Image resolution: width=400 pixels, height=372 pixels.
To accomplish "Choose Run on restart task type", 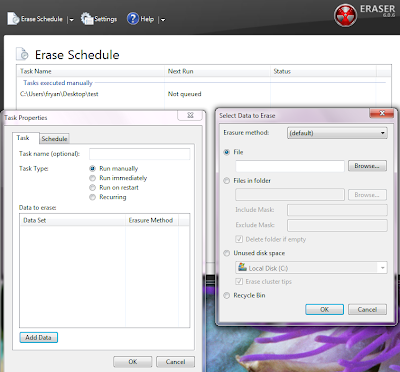I will pyautogui.click(x=93, y=188).
